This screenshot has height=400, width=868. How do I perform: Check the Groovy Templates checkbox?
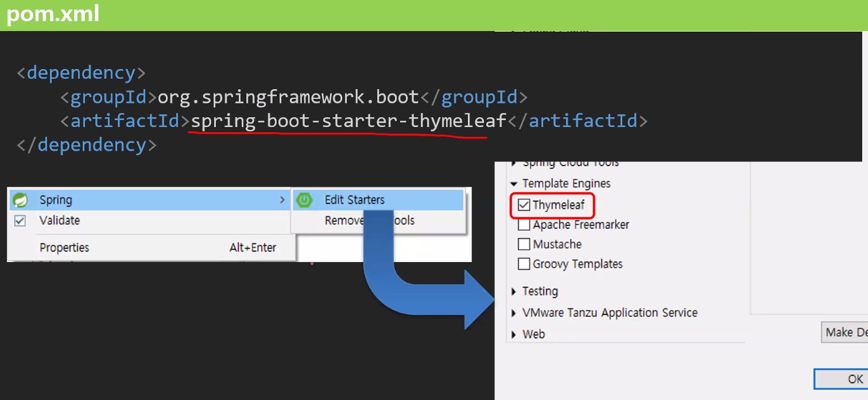pos(524,264)
